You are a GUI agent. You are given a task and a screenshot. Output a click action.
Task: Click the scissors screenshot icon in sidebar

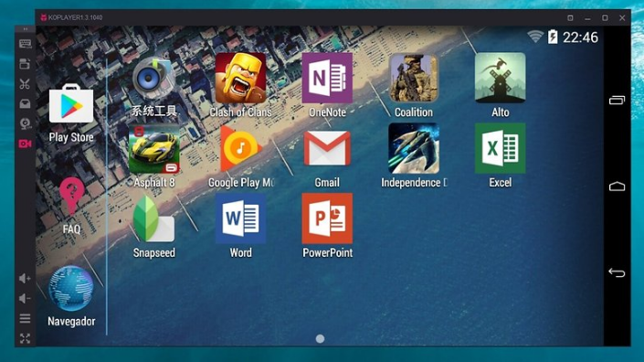pos(25,84)
